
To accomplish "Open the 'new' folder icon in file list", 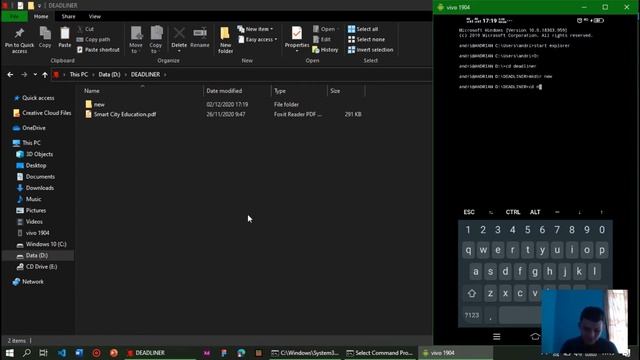I will click(x=89, y=104).
